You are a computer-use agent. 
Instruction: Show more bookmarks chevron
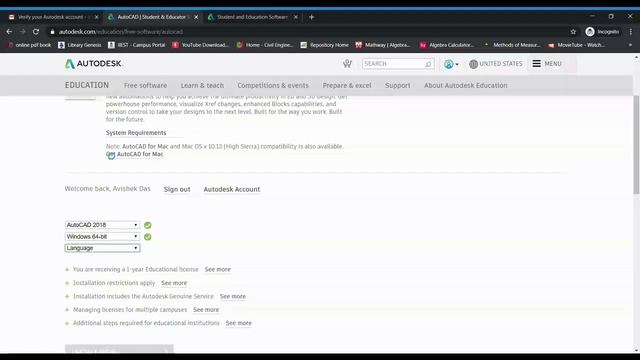click(630, 45)
